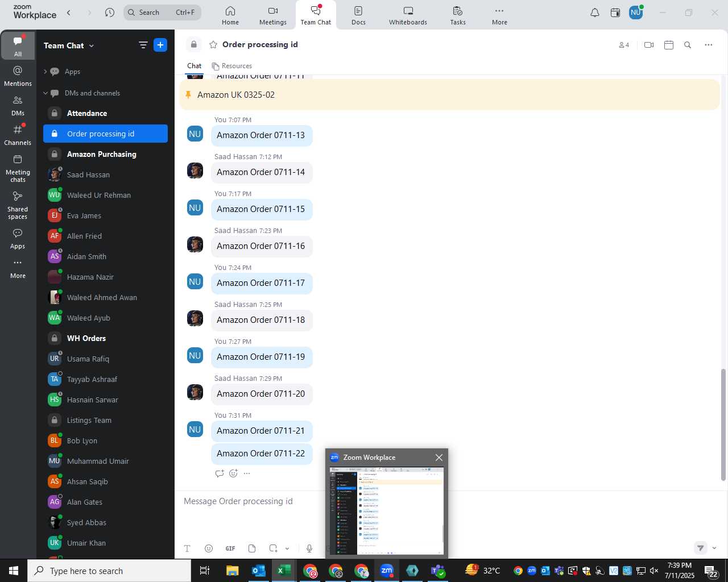The image size is (728, 582).
Task: Select the Chat tab in the conversation
Action: click(x=195, y=66)
